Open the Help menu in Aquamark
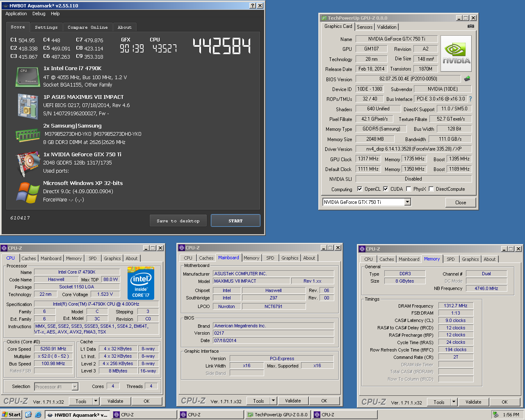The width and height of the screenshot is (525, 420). [55, 14]
